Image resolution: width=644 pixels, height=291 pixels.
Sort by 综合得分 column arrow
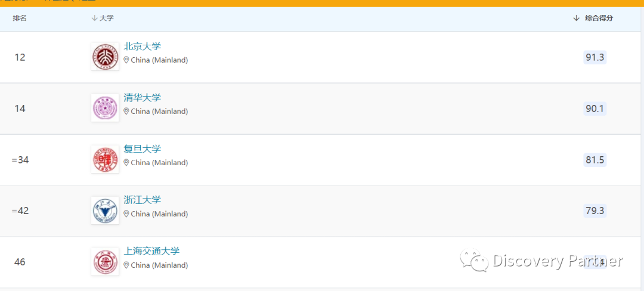[x=576, y=18]
